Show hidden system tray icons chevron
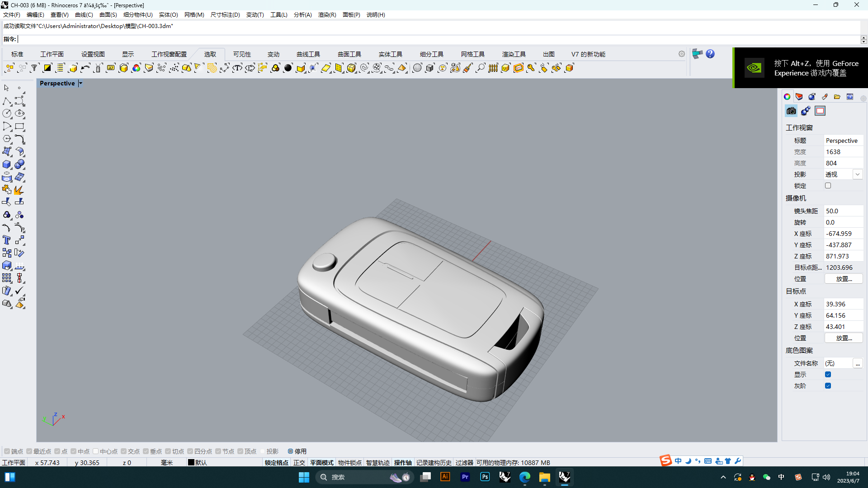Viewport: 868px width, 488px height. pyautogui.click(x=723, y=477)
